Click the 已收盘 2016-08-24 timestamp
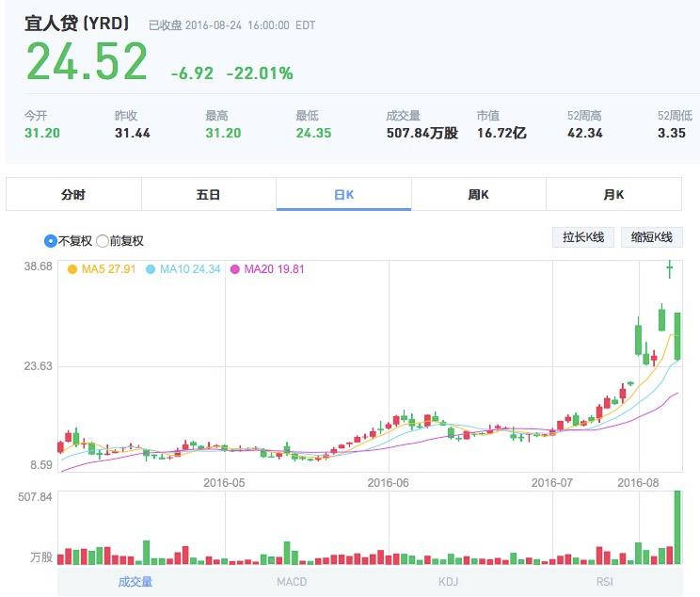Image resolution: width=700 pixels, height=597 pixels. click(231, 25)
